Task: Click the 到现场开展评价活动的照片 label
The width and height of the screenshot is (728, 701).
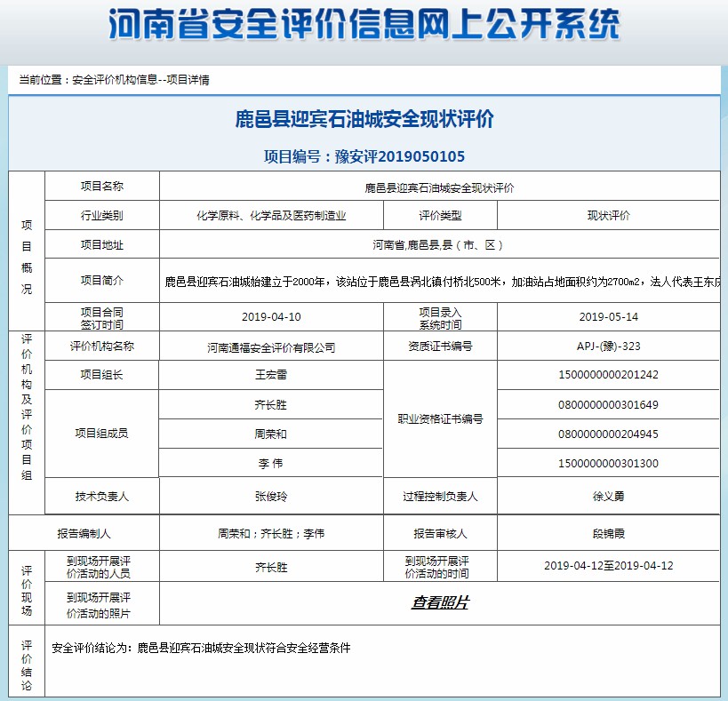Action: click(x=99, y=605)
